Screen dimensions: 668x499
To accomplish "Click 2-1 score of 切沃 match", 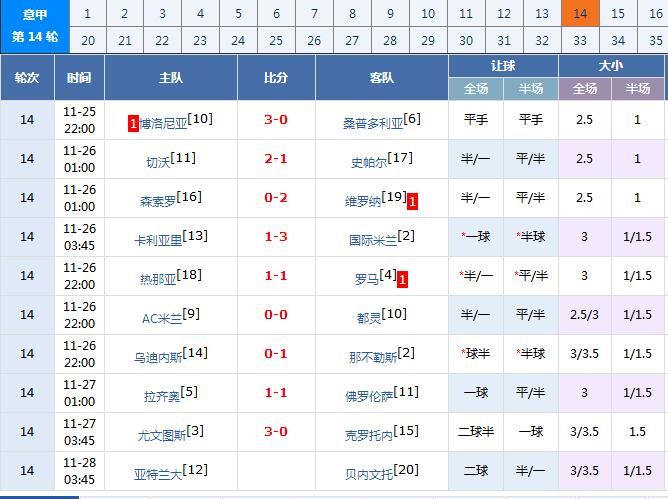I will (x=276, y=159).
